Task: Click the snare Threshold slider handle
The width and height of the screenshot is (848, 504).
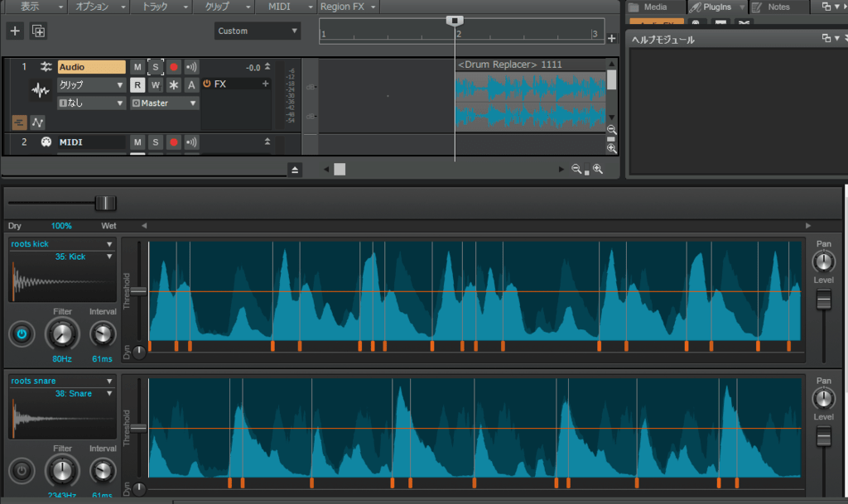Action: (138, 429)
